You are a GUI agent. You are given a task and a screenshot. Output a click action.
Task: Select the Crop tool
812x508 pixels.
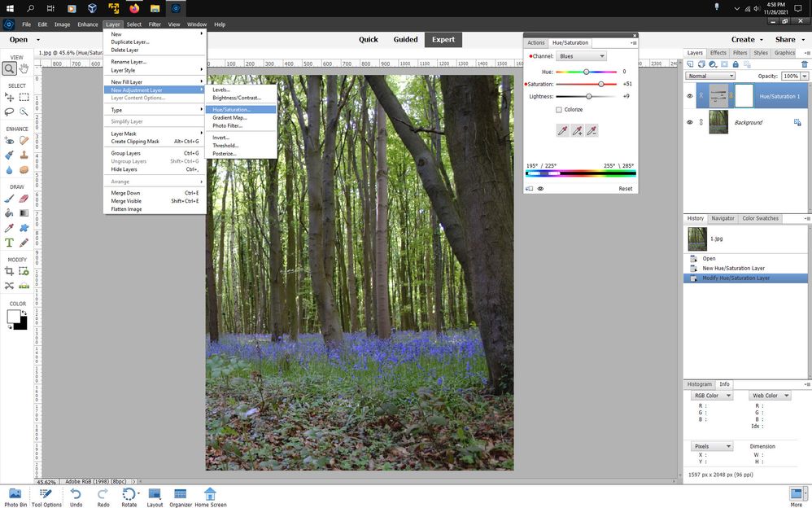[9, 270]
